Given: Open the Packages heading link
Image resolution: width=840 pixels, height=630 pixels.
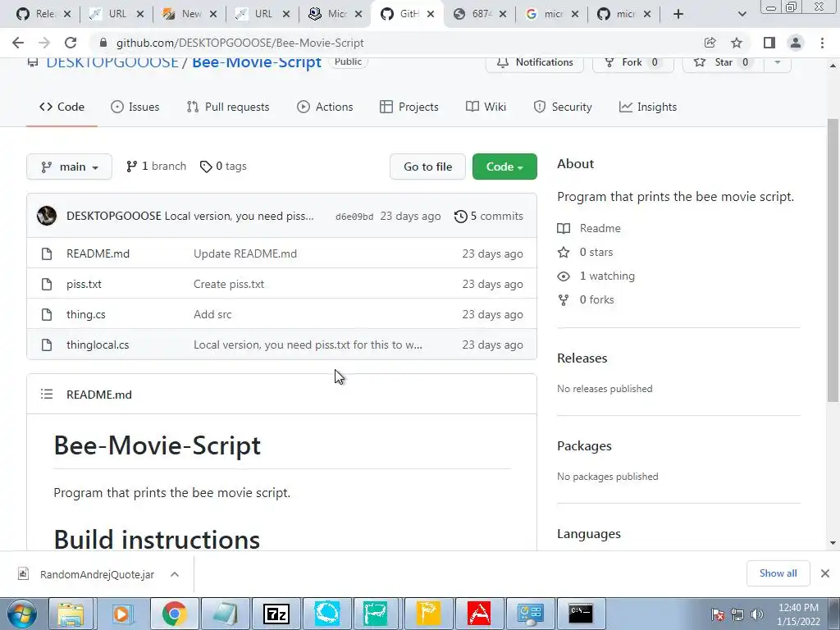Looking at the screenshot, I should pos(584,445).
